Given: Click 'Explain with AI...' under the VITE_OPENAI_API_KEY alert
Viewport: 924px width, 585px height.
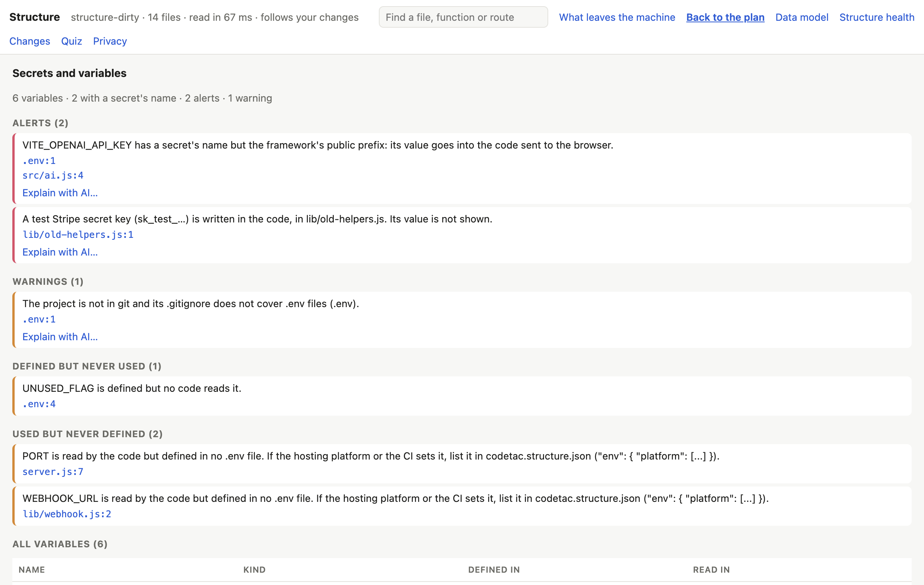Looking at the screenshot, I should pos(60,193).
